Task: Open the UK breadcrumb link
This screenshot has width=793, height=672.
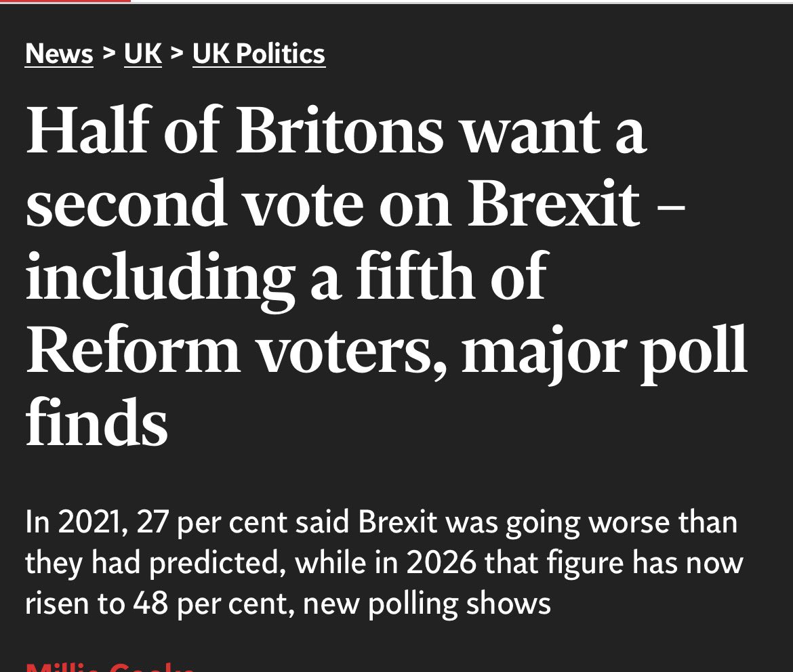Action: tap(143, 54)
